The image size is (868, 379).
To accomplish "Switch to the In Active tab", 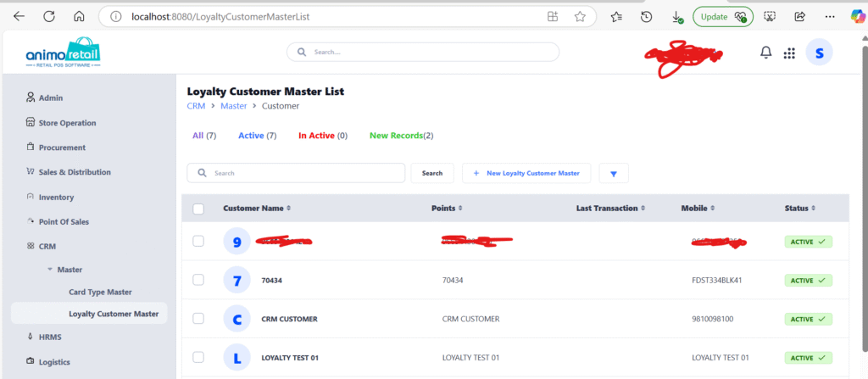I will [323, 136].
